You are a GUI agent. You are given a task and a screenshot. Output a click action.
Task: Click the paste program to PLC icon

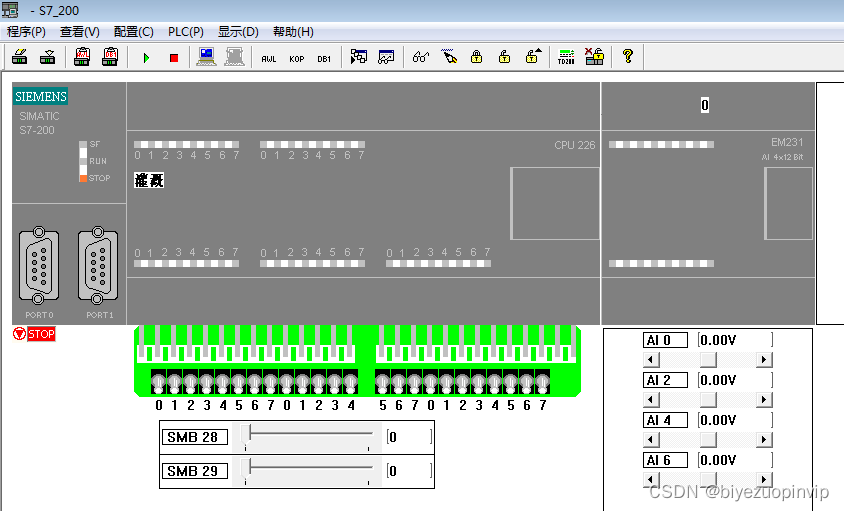click(x=47, y=57)
